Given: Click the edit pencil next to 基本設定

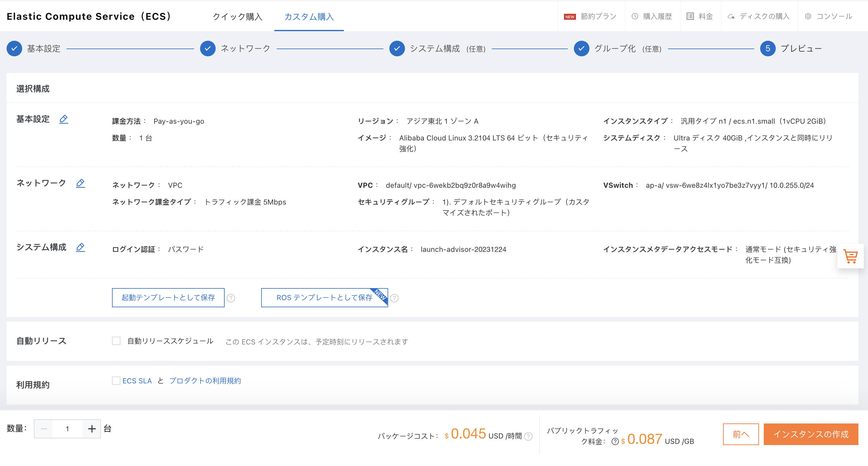Looking at the screenshot, I should (64, 119).
